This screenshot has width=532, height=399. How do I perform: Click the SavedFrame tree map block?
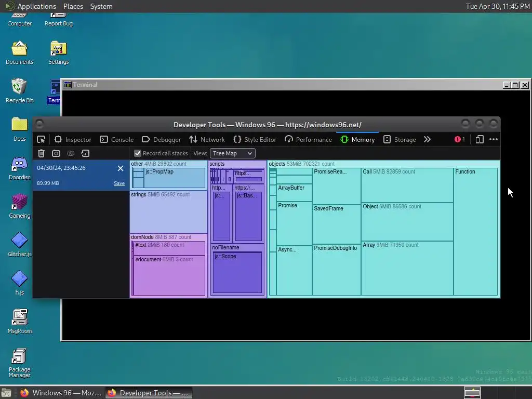click(336, 224)
